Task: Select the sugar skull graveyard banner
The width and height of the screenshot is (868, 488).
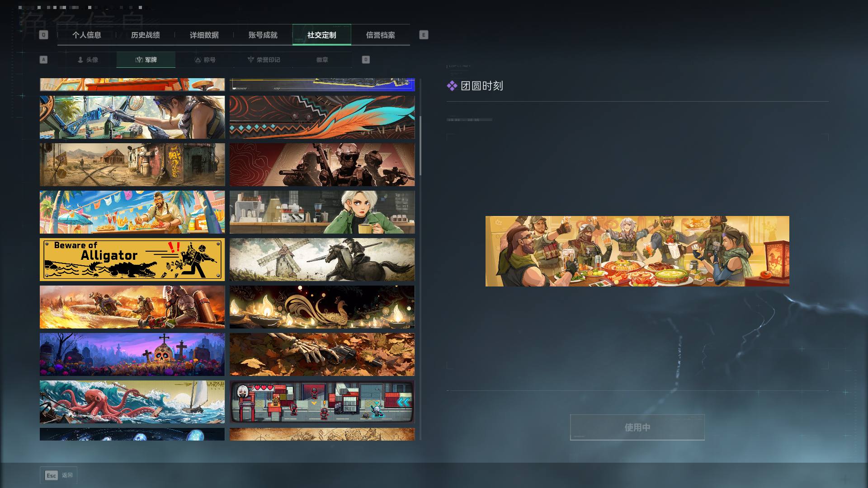Action: tap(132, 355)
